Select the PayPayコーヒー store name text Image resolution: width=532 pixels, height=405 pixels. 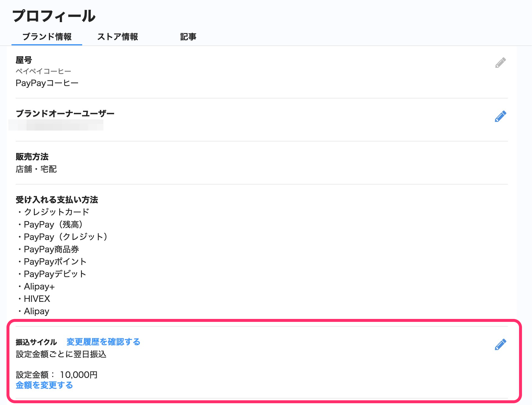point(47,83)
